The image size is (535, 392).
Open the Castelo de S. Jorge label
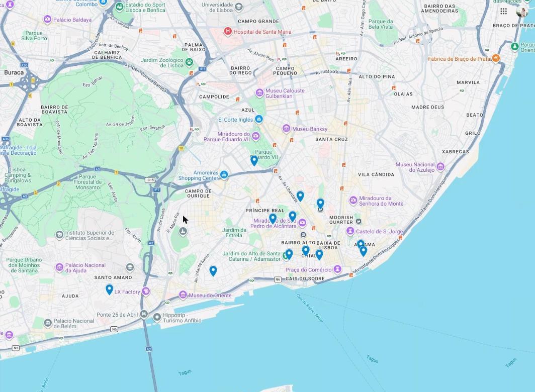[380, 231]
